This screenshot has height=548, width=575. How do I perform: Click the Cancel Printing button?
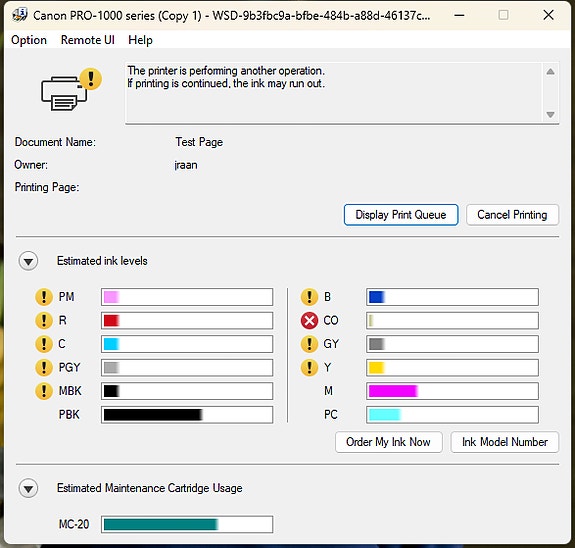(512, 215)
